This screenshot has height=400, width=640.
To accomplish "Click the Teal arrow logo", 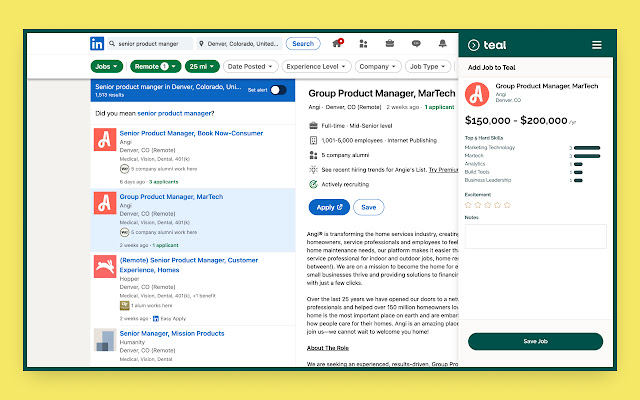I will tap(473, 45).
